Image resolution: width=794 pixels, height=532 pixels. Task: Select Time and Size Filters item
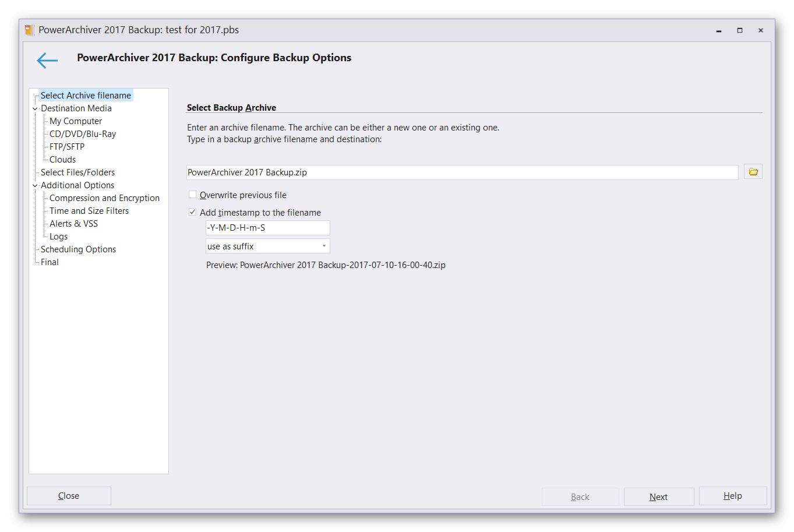(89, 211)
